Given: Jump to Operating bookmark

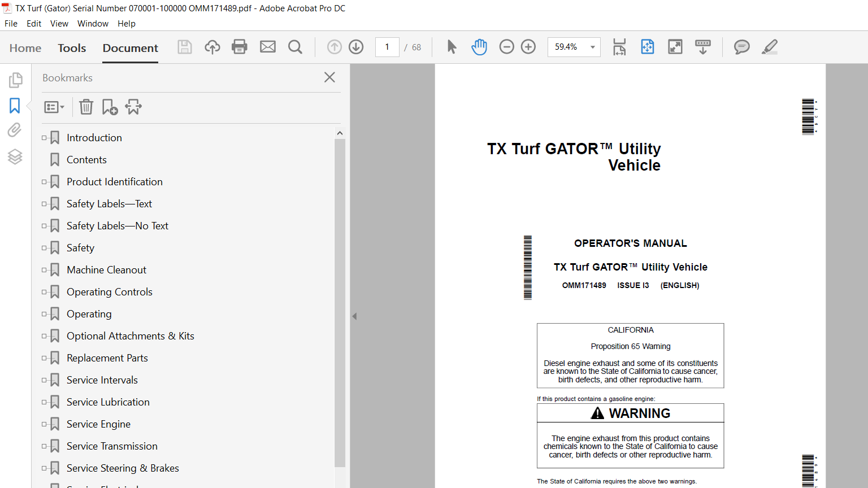Looking at the screenshot, I should tap(89, 314).
